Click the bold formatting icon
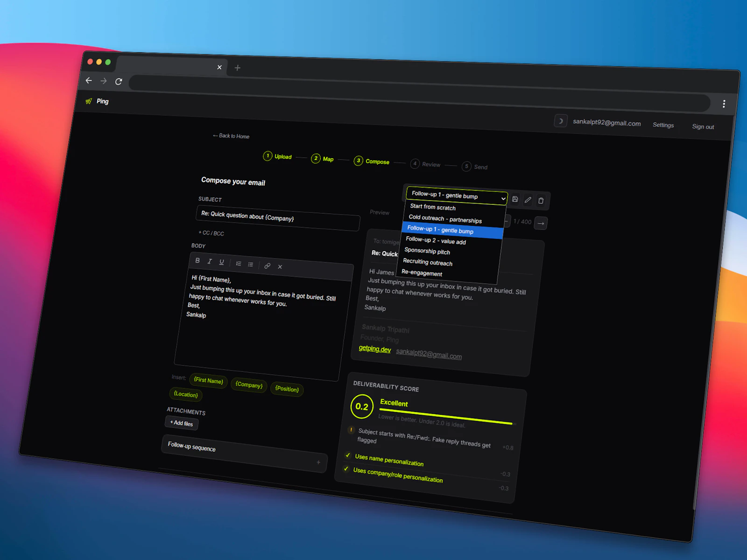Image resolution: width=747 pixels, height=560 pixels. [x=197, y=260]
